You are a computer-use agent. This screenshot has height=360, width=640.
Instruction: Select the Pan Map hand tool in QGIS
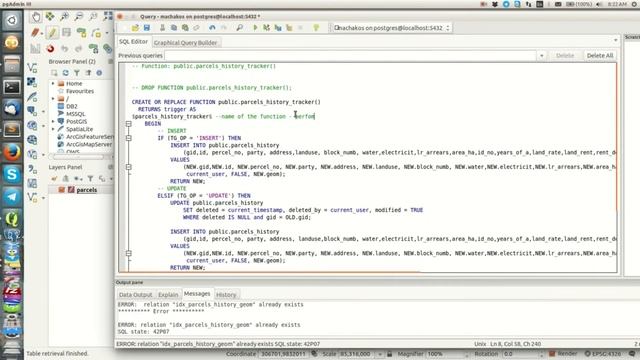point(36,17)
